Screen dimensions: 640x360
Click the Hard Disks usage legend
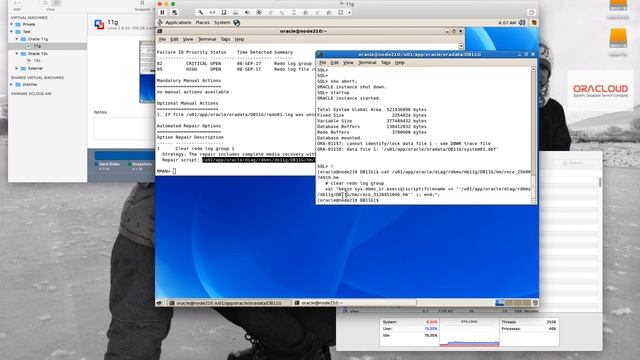[x=107, y=166]
